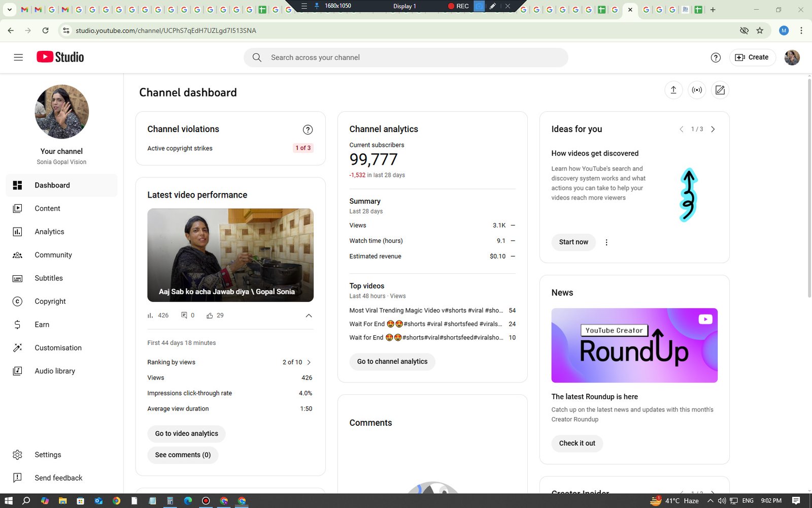Screen dimensions: 812x508
Task: Click the Create button
Action: click(x=752, y=57)
